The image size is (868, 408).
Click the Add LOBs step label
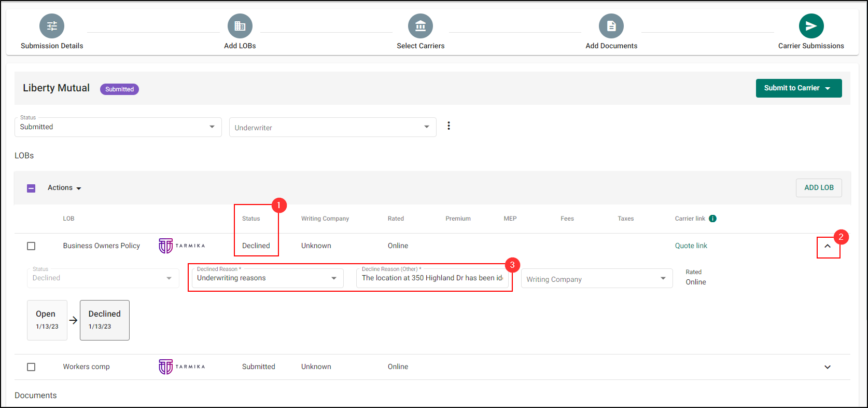click(240, 46)
